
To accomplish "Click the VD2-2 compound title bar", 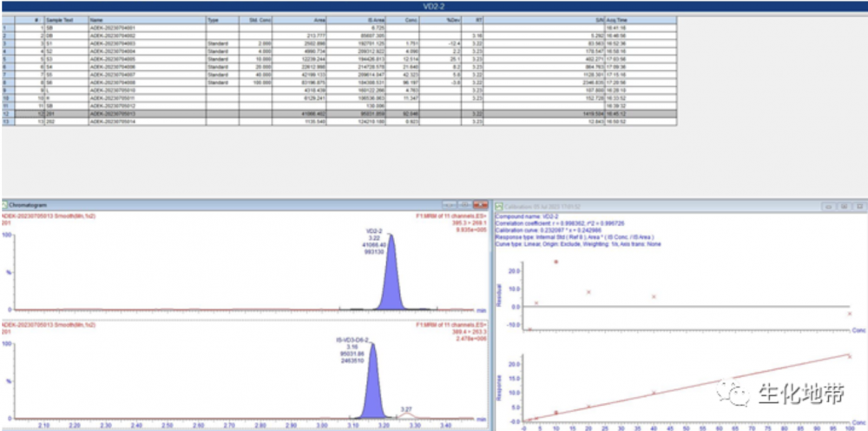I will [x=434, y=6].
